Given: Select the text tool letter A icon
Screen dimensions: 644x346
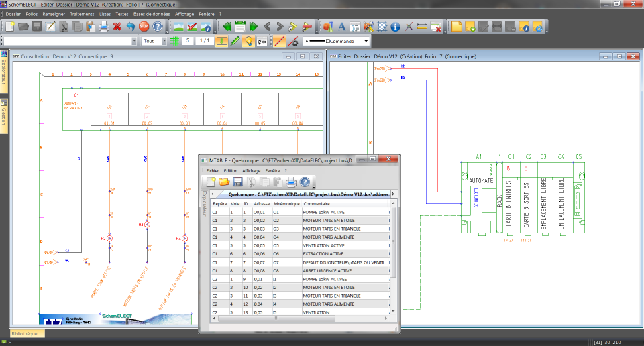Looking at the screenshot, I should (341, 27).
